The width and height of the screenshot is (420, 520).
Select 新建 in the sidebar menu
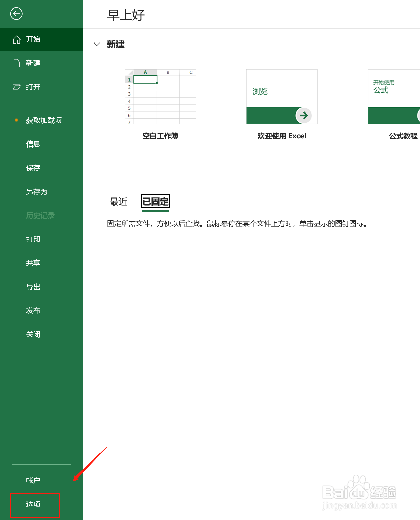click(x=41, y=63)
